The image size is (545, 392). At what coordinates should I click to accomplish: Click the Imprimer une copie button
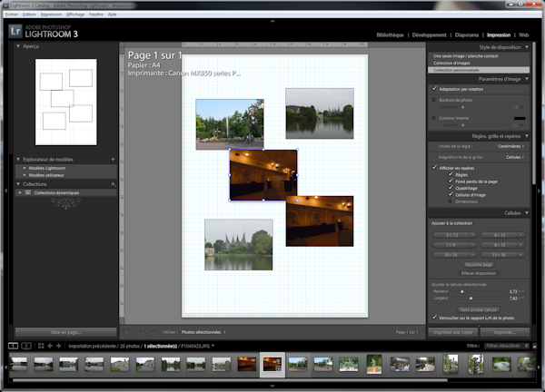pos(451,332)
